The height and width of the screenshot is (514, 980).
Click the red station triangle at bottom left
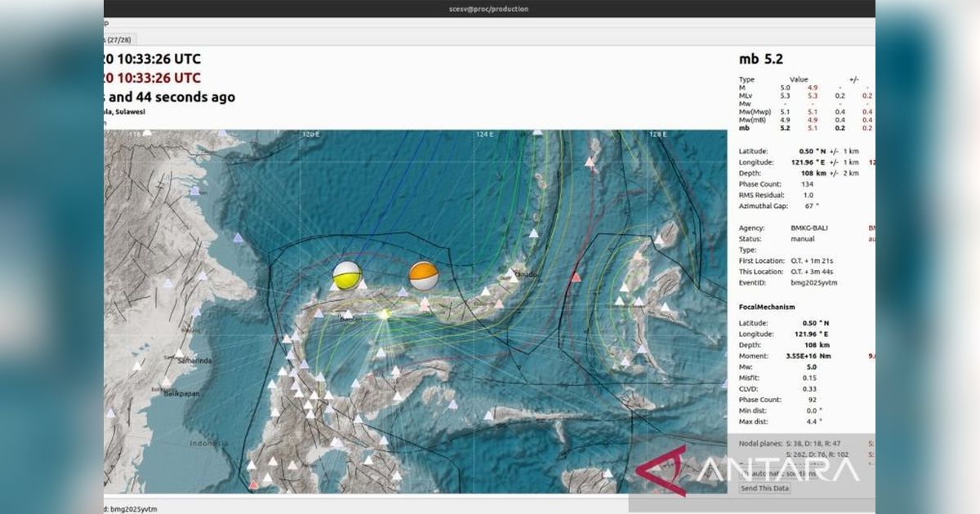click(x=254, y=485)
